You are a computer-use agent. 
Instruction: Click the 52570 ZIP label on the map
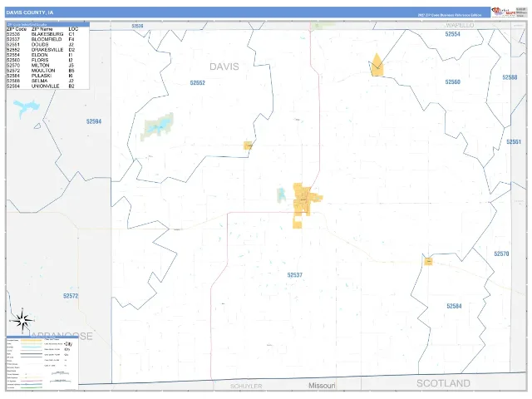pyautogui.click(x=501, y=254)
